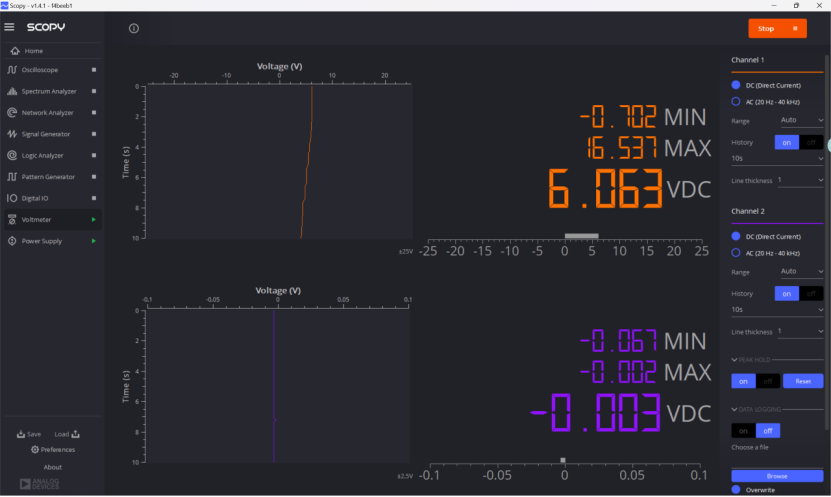
Task: Click the Load session icon
Action: pos(75,434)
